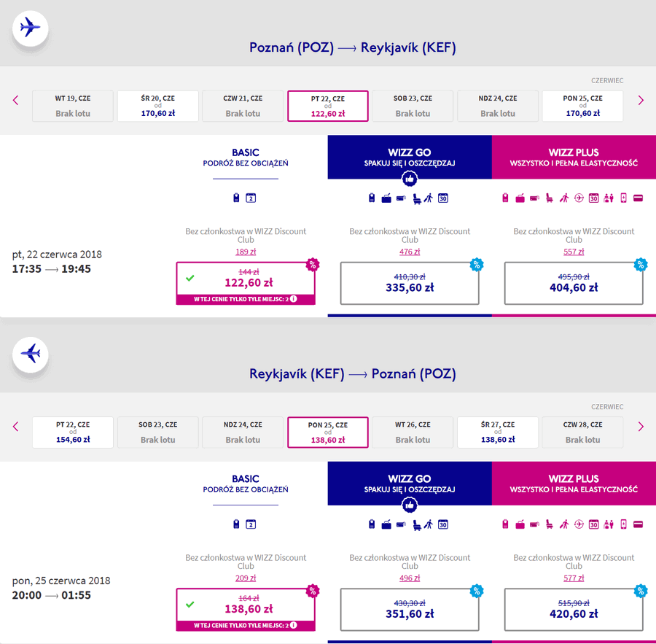Choose return BASIC fare 138,60 zł
Screen dimensions: 656x644
pos(246,609)
